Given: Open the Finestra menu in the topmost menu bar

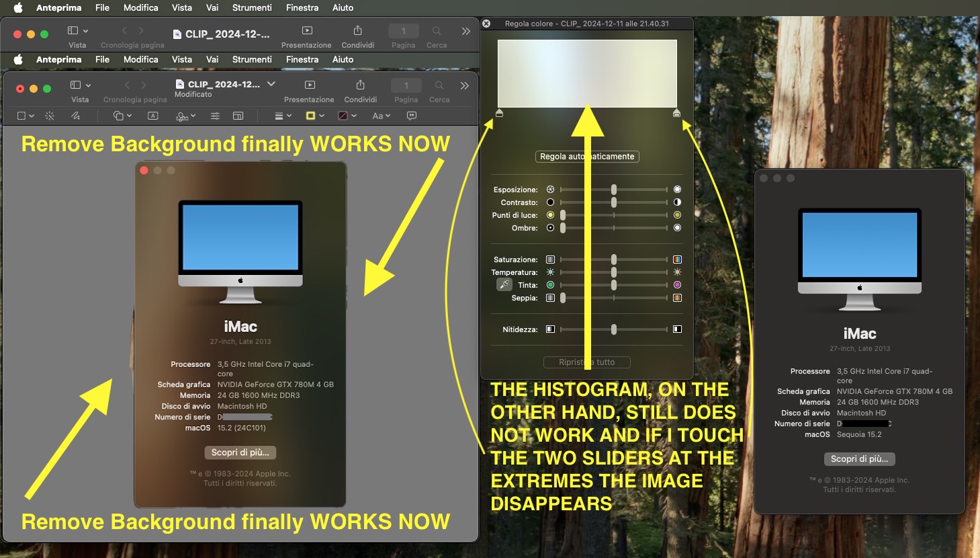Looking at the screenshot, I should click(302, 7).
